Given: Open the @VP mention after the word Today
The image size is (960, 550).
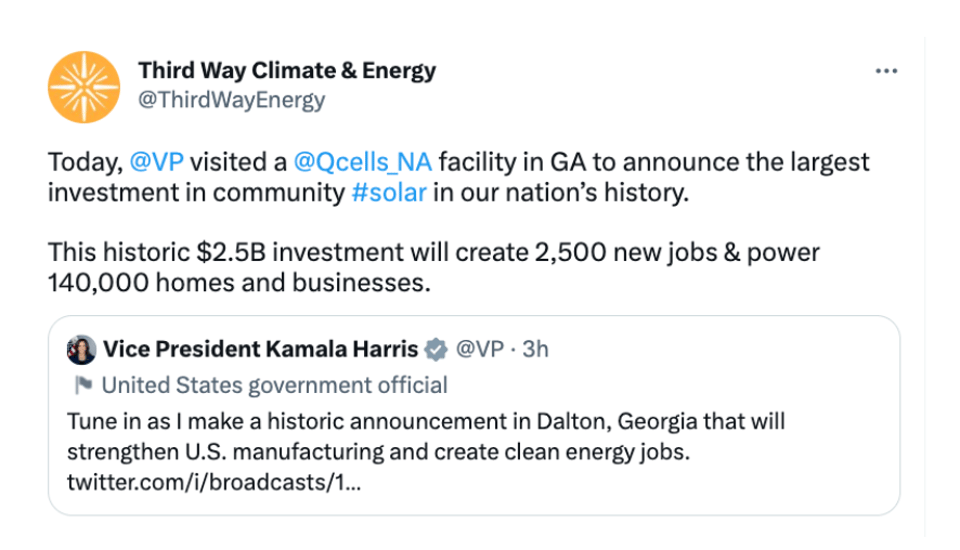Looking at the screenshot, I should (156, 162).
